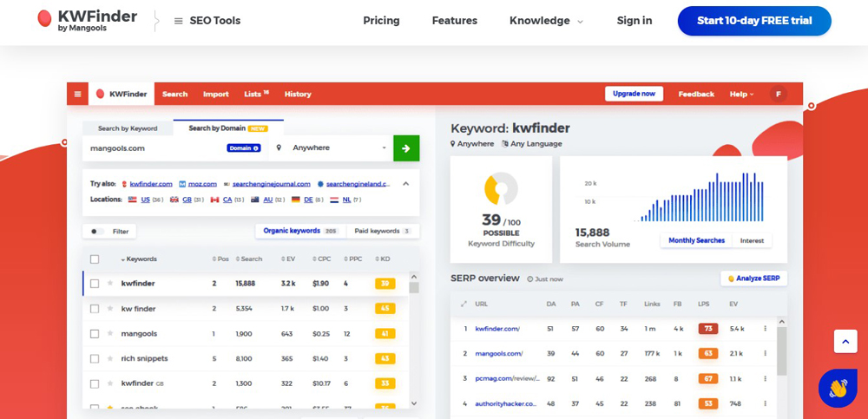Screen dimensions: 868x419
Task: Jump to top with up-arrow button
Action: [x=845, y=342]
